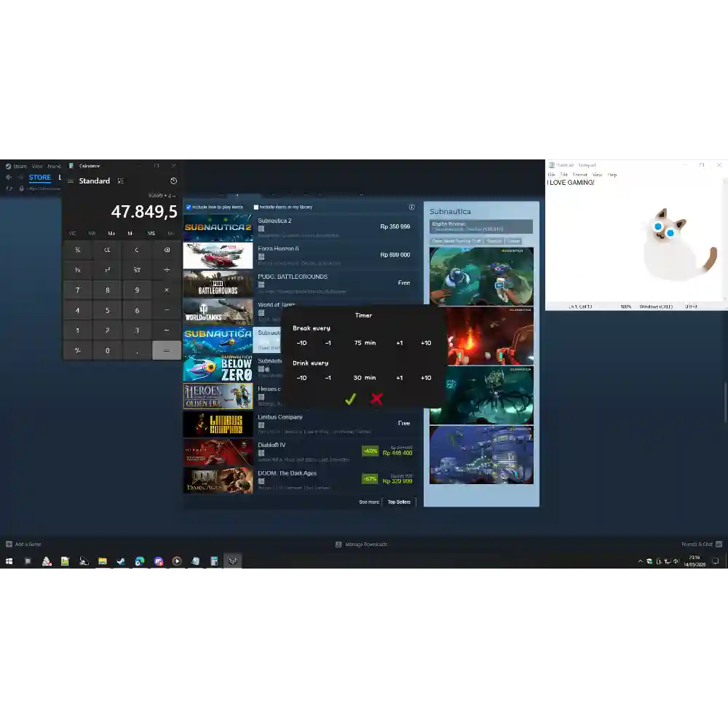Click the CE key in Calculator
Viewport: 728px width, 728px height.
[x=107, y=250]
